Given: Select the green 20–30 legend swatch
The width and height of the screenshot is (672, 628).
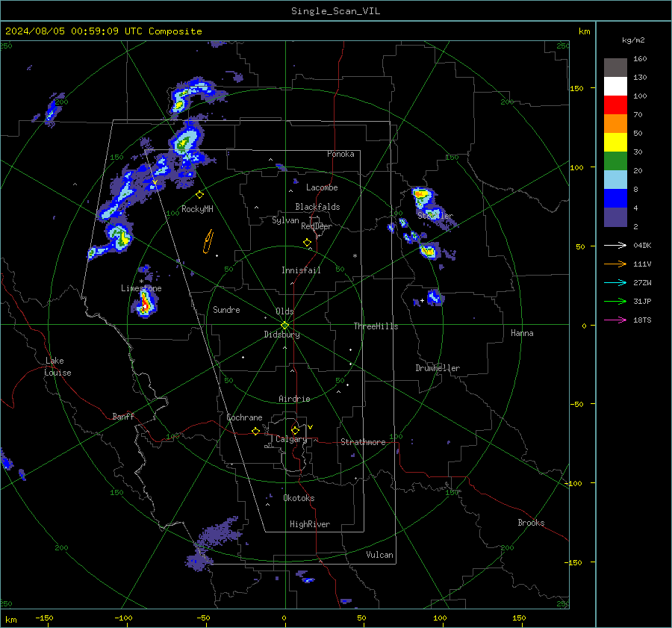Looking at the screenshot, I should (615, 161).
